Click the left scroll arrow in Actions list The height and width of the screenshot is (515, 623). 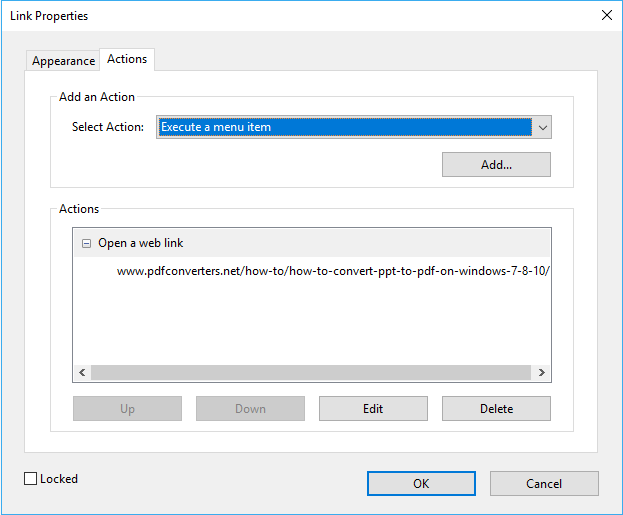tap(82, 372)
